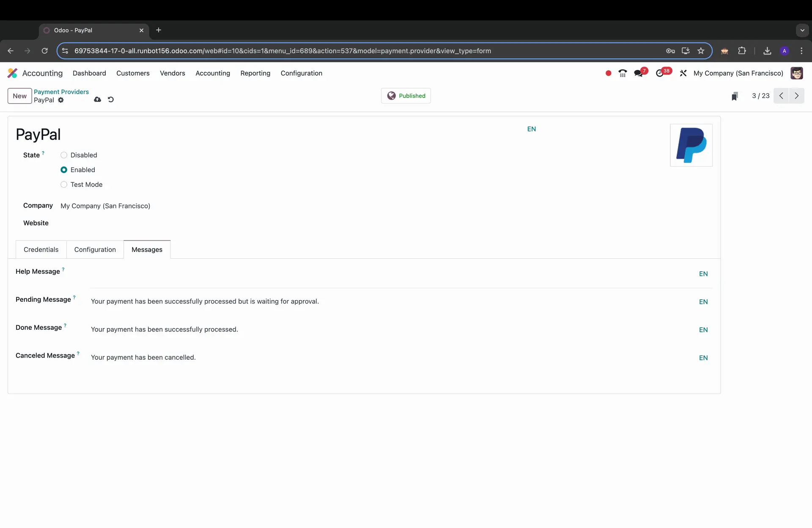812x528 pixels.
Task: Open the Accounting menu in navbar
Action: click(213, 73)
